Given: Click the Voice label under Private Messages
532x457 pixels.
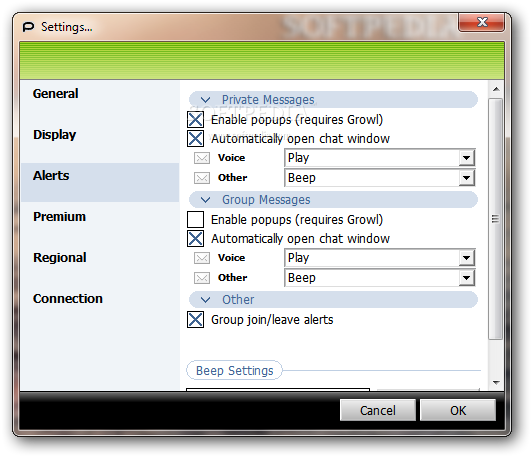Looking at the screenshot, I should (x=231, y=158).
